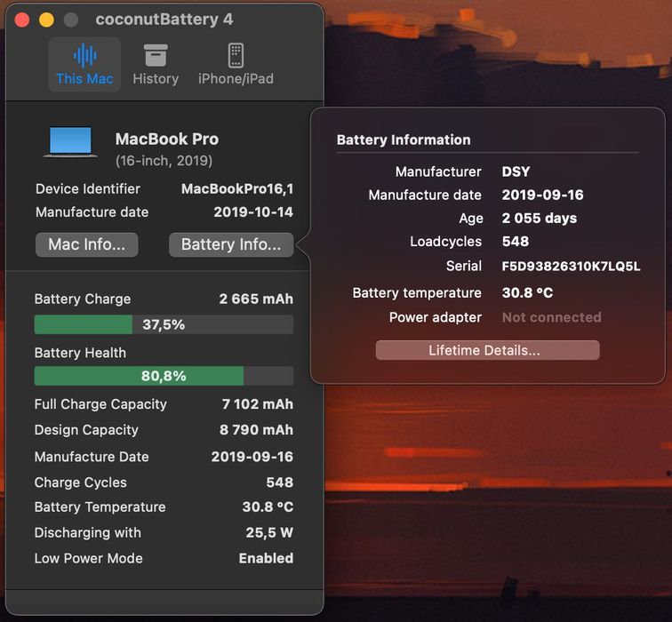Click the Battery Health 80,8% progress bar
Viewport: 672px width, 622px height.
pos(164,376)
